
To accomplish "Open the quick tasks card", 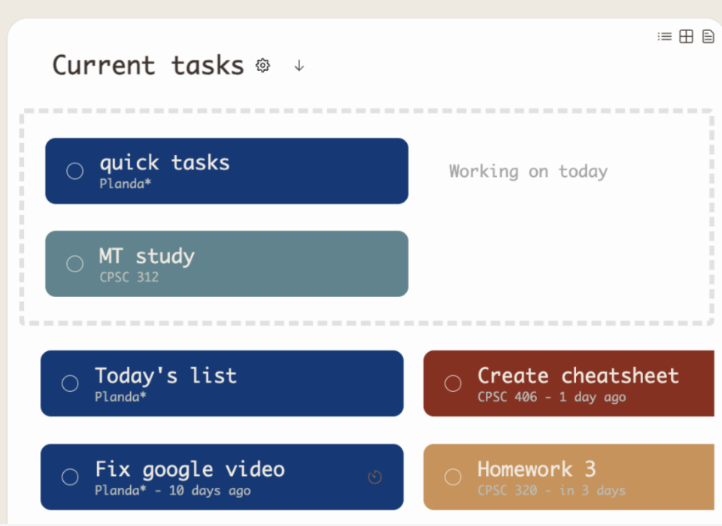I will point(227,171).
